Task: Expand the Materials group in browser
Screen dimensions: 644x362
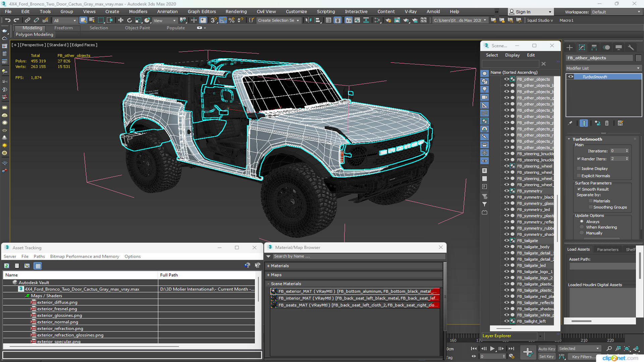Action: [x=268, y=266]
